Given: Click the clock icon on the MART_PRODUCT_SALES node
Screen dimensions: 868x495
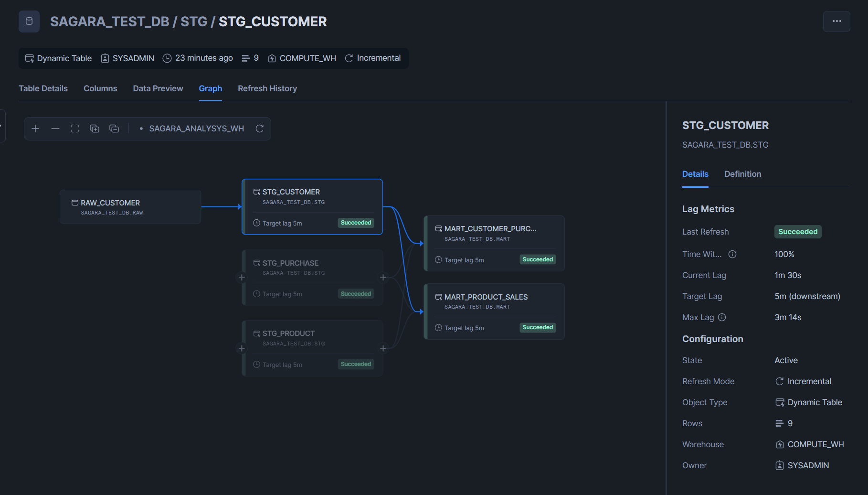Looking at the screenshot, I should pyautogui.click(x=438, y=328).
